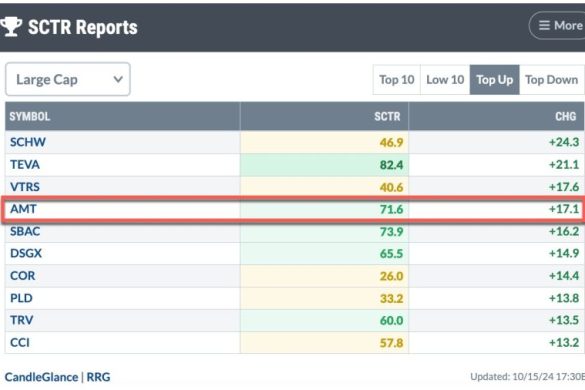585x390 pixels.
Task: Switch to the Top Down tab
Action: (551, 79)
